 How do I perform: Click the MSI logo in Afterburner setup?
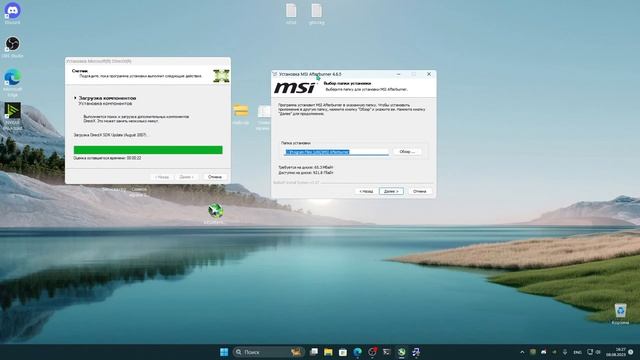point(295,87)
